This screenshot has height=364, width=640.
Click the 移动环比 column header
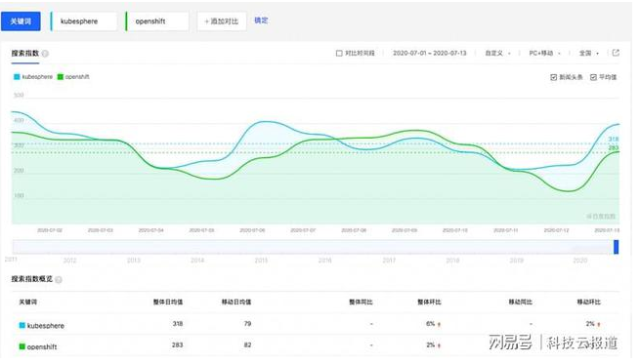[x=588, y=303]
